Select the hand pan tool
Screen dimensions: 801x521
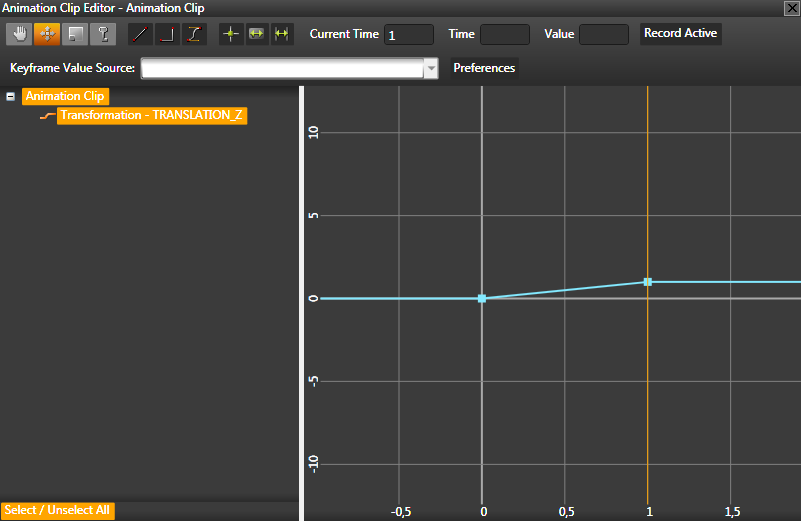click(x=19, y=34)
